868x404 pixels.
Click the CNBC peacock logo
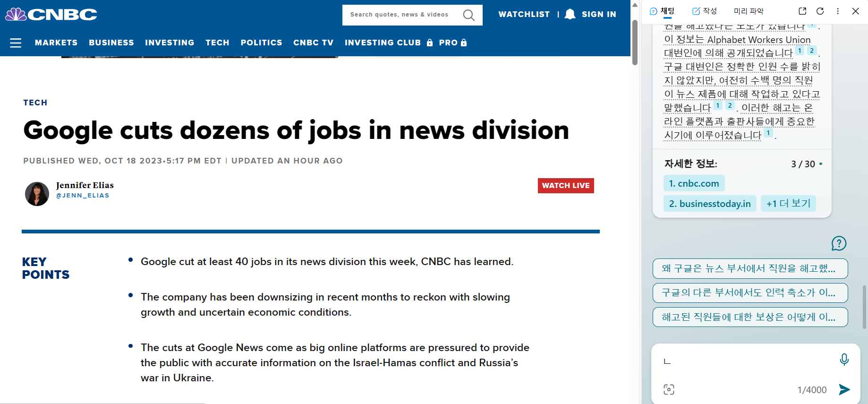[51, 15]
